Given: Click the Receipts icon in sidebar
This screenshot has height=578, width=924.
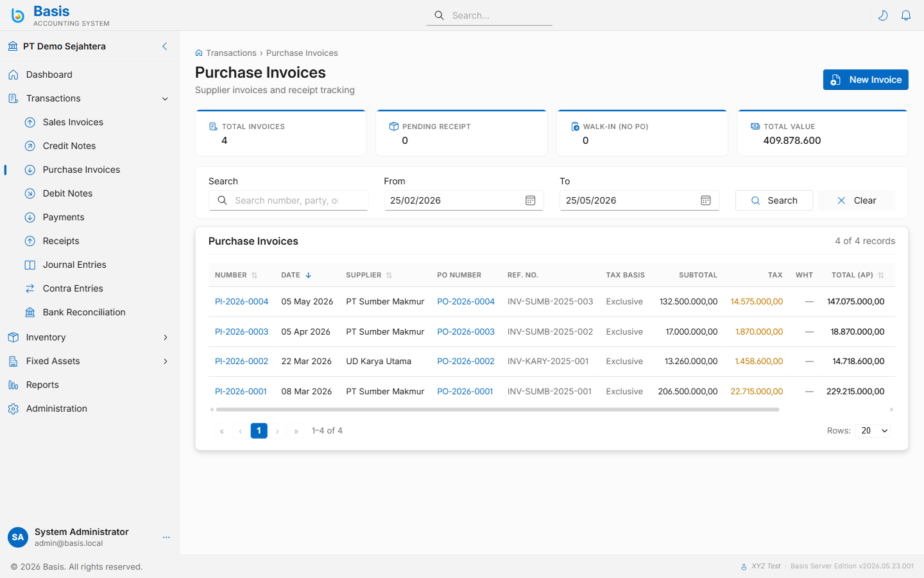Looking at the screenshot, I should 30,241.
